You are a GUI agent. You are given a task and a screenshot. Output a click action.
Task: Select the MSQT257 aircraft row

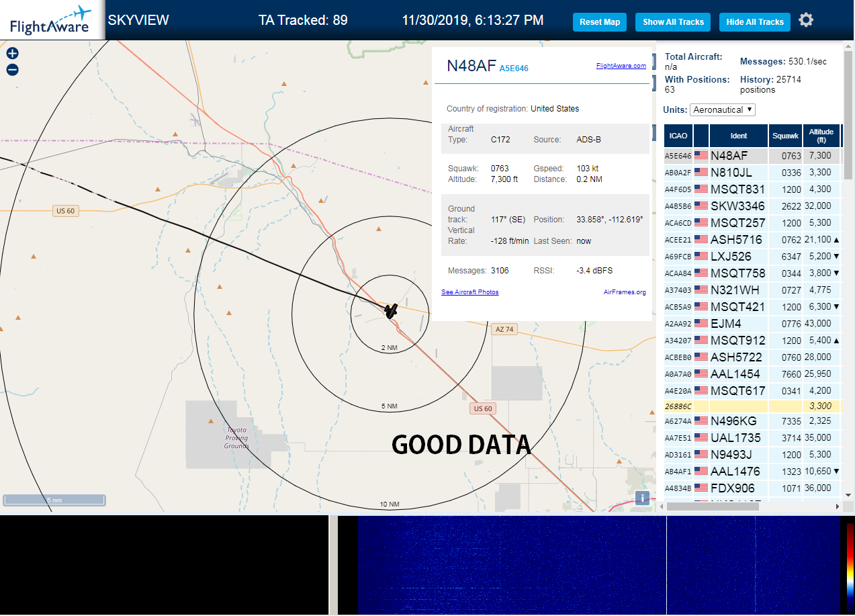click(752, 223)
